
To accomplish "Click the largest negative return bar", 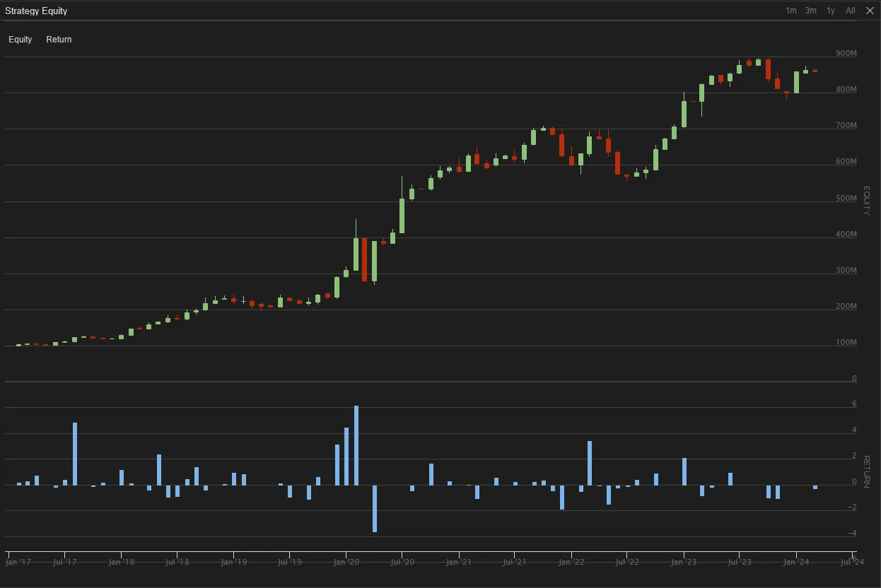I will click(x=375, y=509).
